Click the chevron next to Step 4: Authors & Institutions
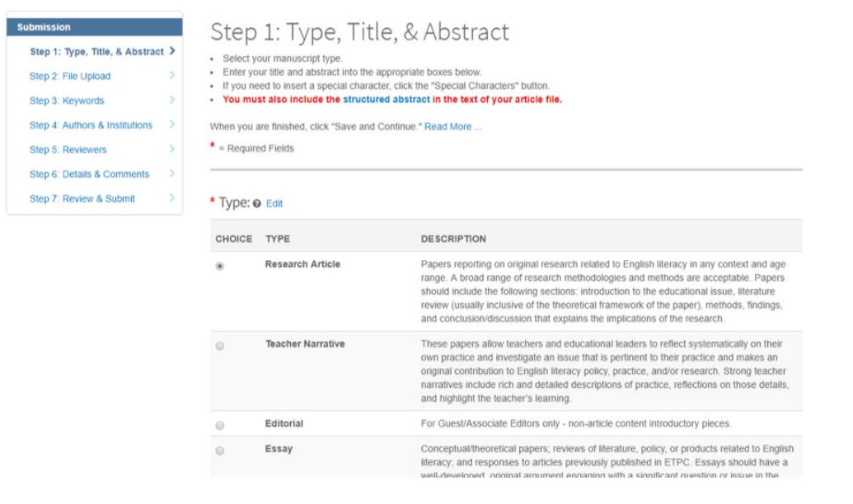 (172, 124)
